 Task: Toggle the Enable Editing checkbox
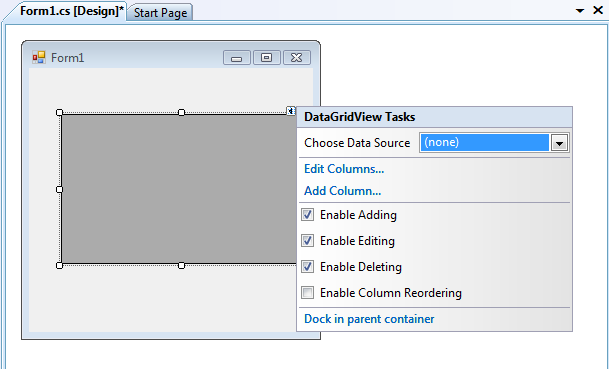click(x=308, y=241)
